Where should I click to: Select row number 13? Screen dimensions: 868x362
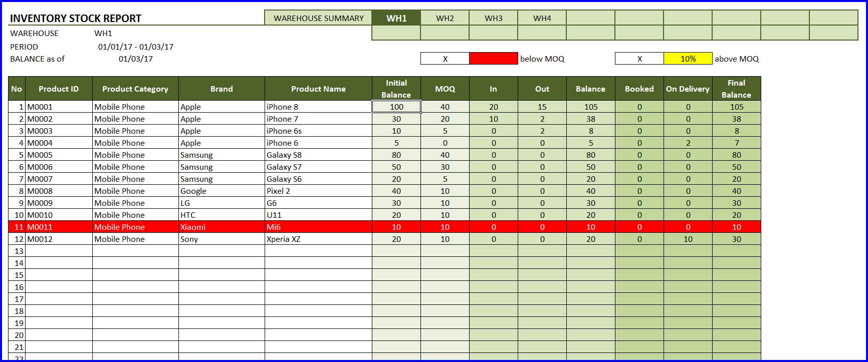17,251
